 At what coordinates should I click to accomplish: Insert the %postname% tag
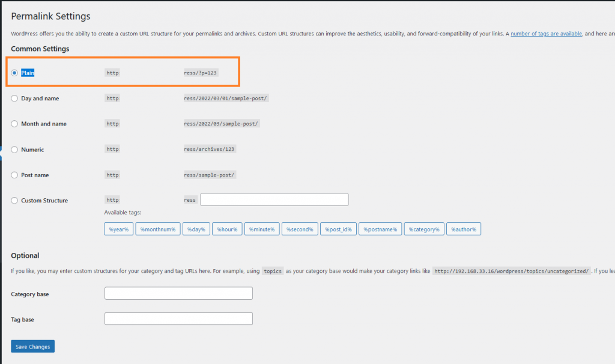pos(380,229)
